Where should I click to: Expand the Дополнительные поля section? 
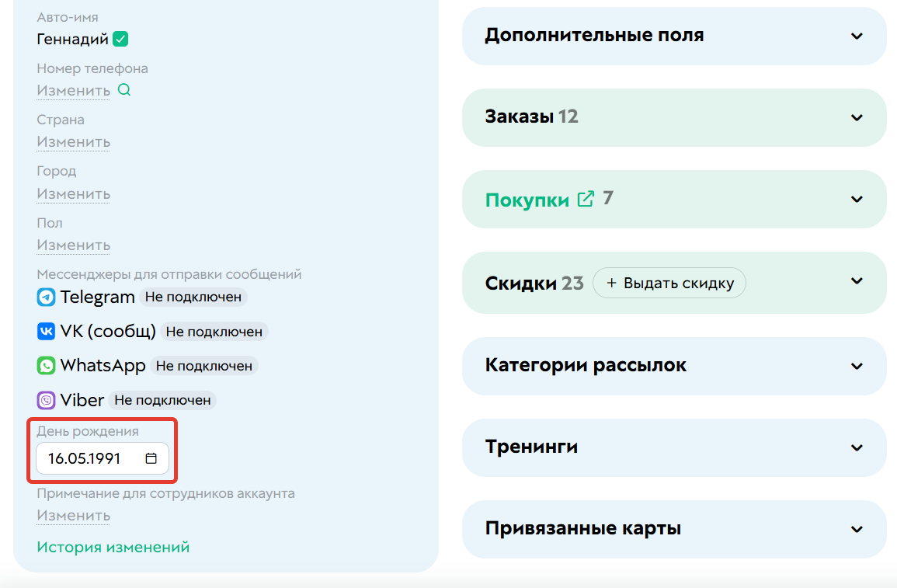(857, 36)
